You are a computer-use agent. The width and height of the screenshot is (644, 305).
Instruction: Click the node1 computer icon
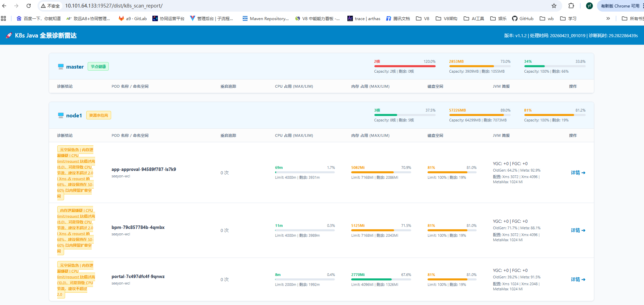click(61, 115)
